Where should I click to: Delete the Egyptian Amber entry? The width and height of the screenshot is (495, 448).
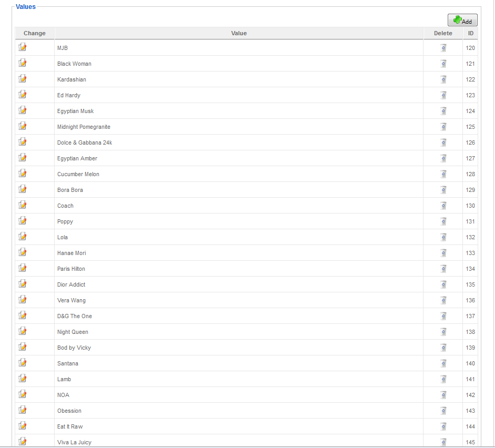pos(443,159)
